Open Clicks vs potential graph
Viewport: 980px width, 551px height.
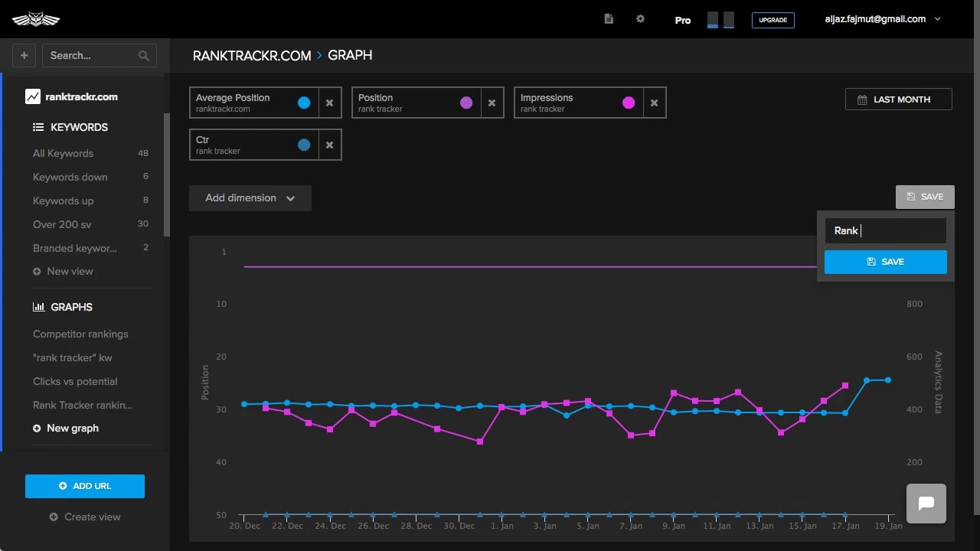(x=75, y=381)
